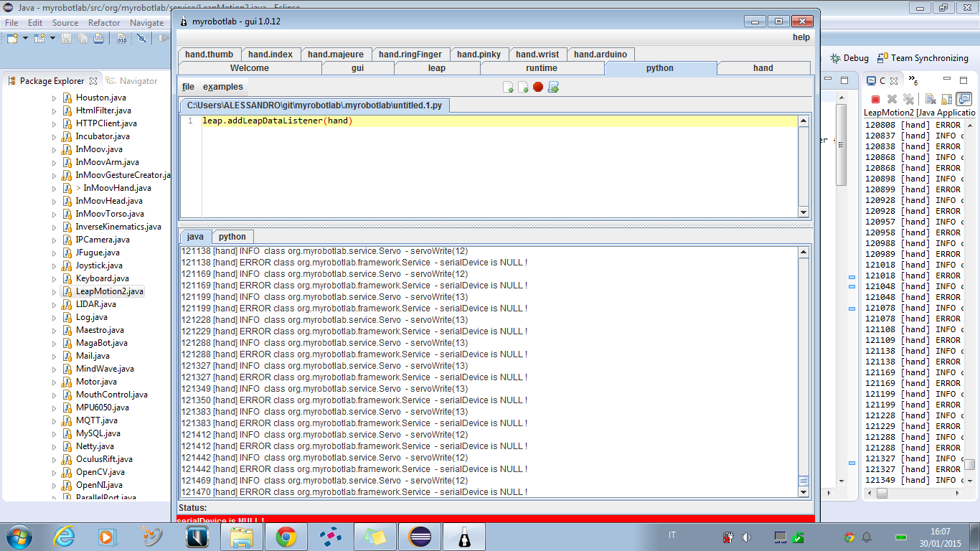The width and height of the screenshot is (980, 551).
Task: Toggle scroll lock in Eclipse console
Action: click(x=946, y=99)
